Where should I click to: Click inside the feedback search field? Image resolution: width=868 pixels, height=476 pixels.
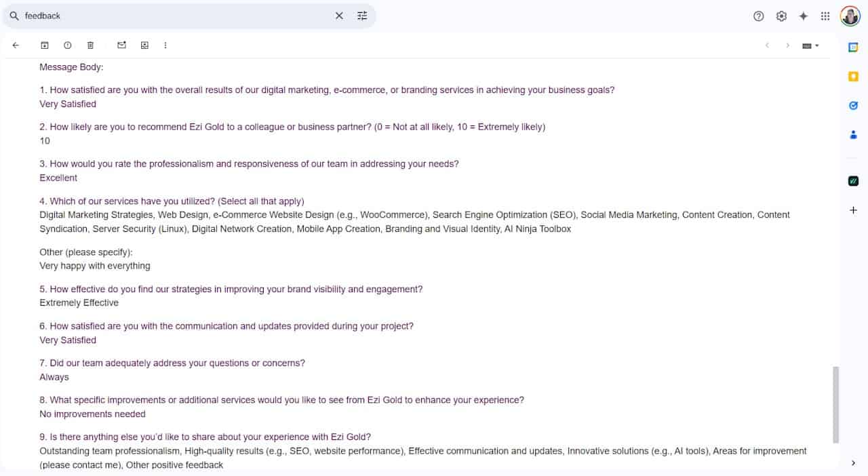[x=176, y=16]
